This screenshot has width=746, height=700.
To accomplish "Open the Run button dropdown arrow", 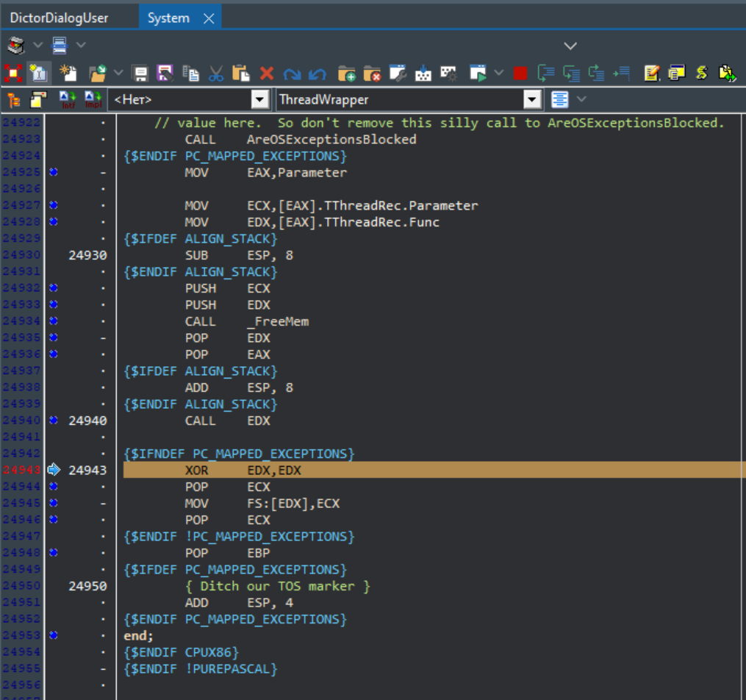I will (x=498, y=73).
